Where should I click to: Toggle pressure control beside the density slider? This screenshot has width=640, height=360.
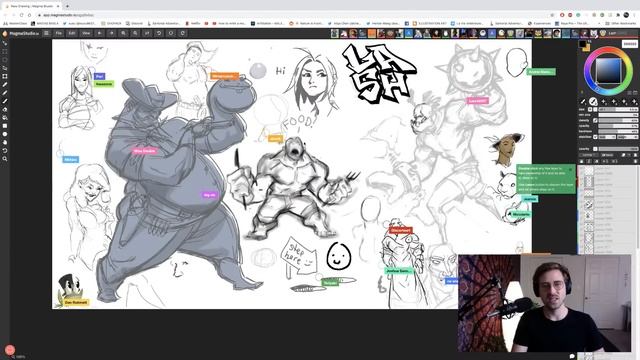(595, 120)
